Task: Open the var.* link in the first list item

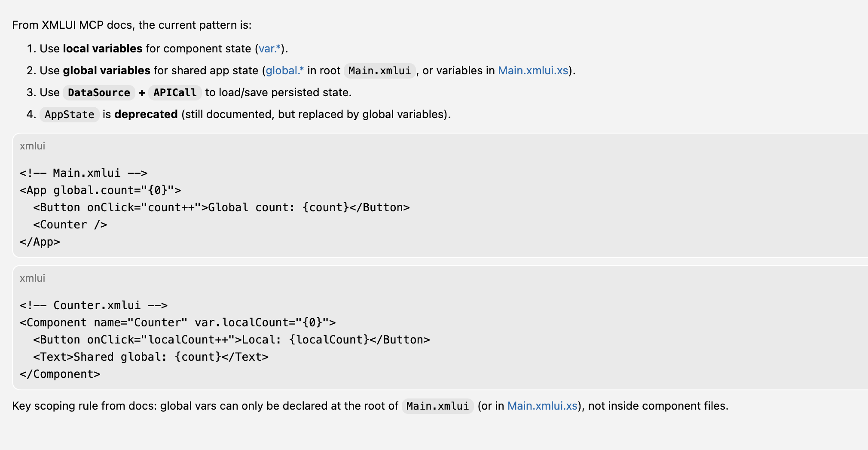Action: click(269, 49)
